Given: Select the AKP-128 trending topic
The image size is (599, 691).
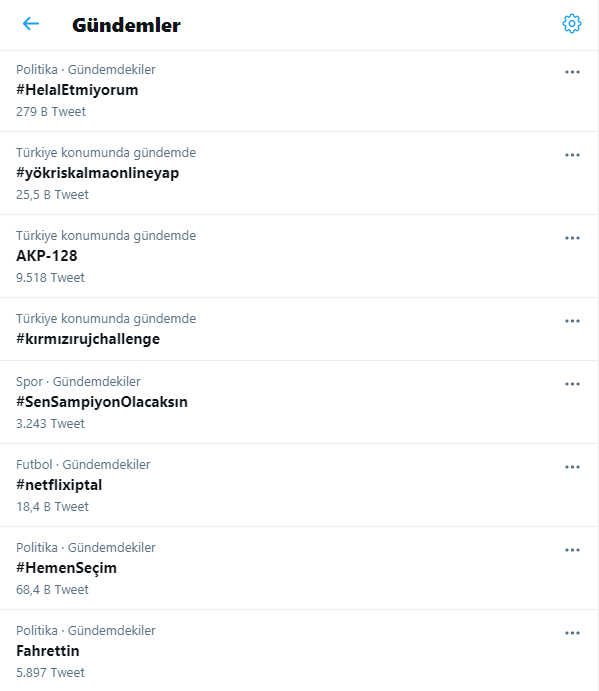Looking at the screenshot, I should coord(47,256).
